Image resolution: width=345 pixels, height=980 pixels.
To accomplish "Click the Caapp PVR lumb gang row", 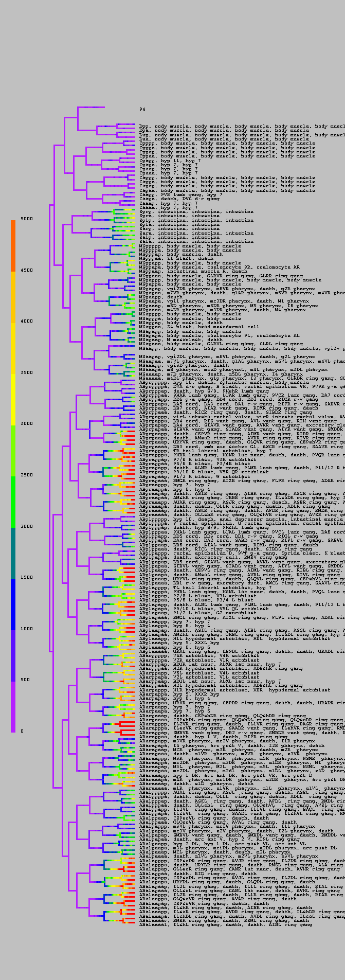I will click(180, 194).
